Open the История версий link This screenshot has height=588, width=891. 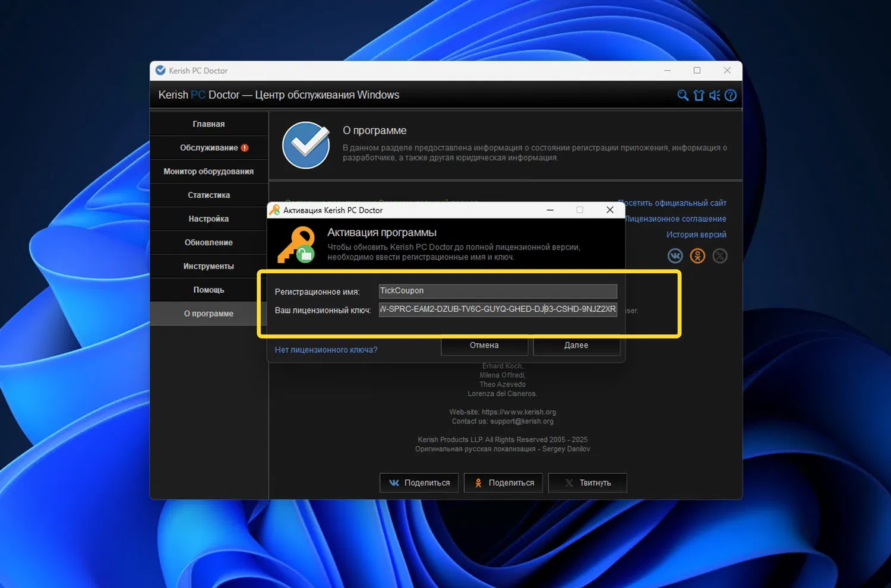(696, 235)
